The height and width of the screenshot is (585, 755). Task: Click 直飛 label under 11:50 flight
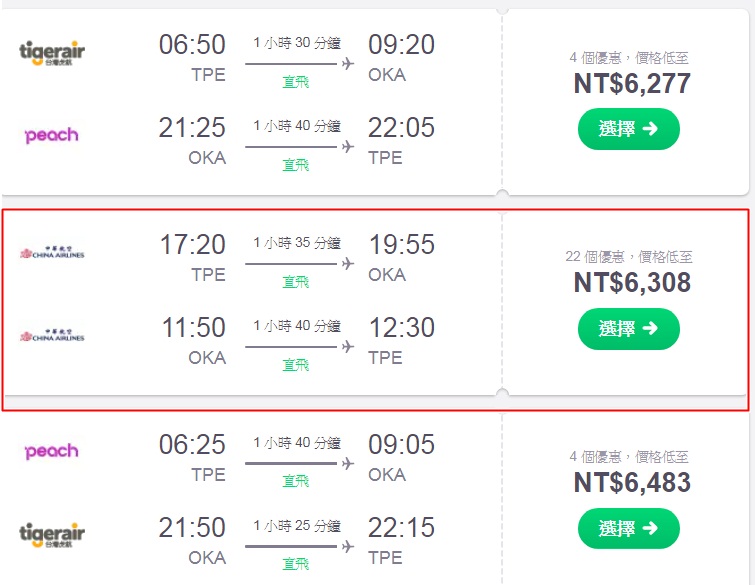point(296,365)
